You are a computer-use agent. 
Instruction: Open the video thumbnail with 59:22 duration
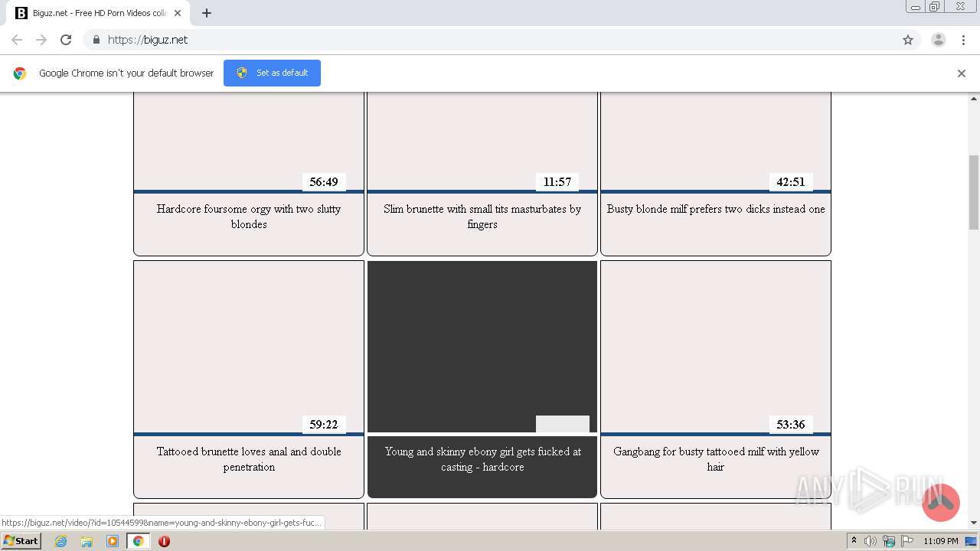(249, 347)
